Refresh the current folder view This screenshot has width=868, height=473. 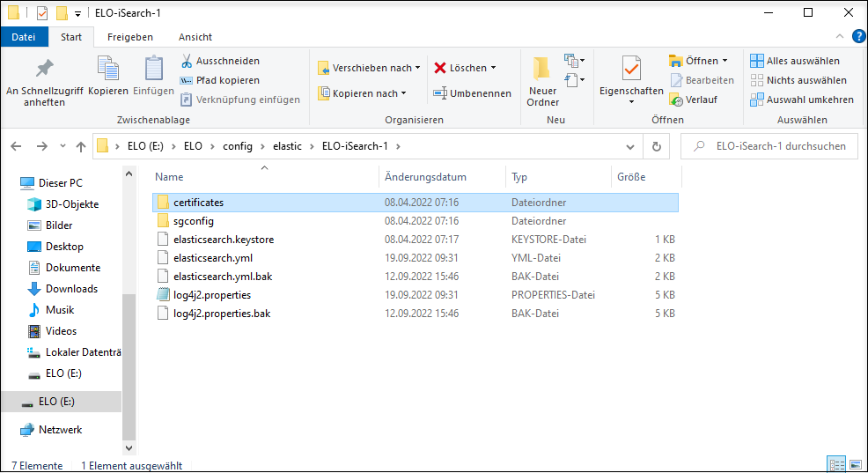click(657, 146)
